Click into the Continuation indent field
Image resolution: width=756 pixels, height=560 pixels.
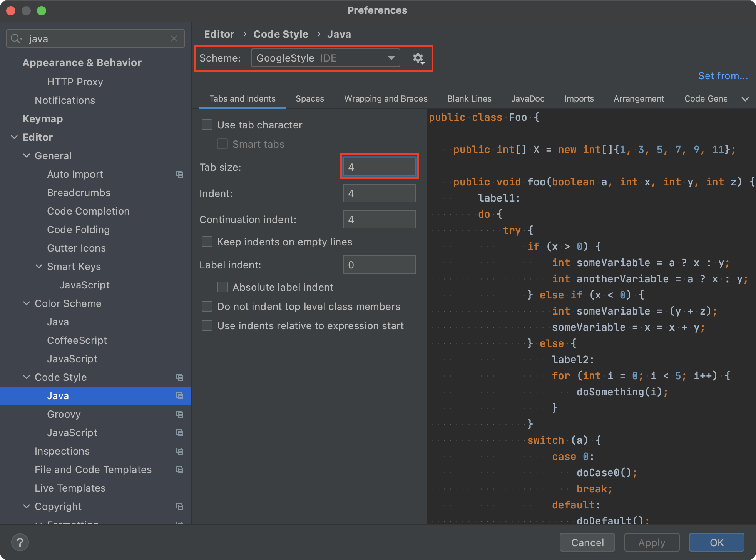379,220
